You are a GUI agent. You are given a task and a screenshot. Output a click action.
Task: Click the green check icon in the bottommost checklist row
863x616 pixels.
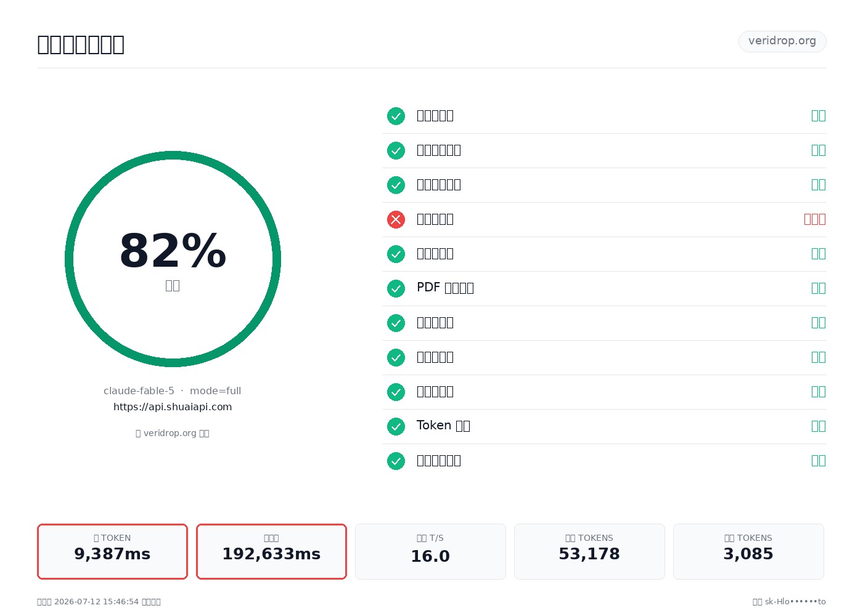(x=396, y=461)
